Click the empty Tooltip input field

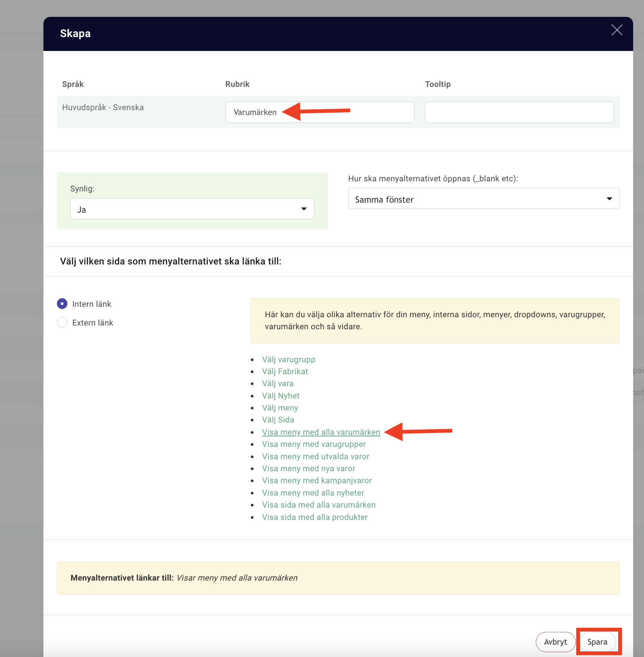[x=519, y=112]
